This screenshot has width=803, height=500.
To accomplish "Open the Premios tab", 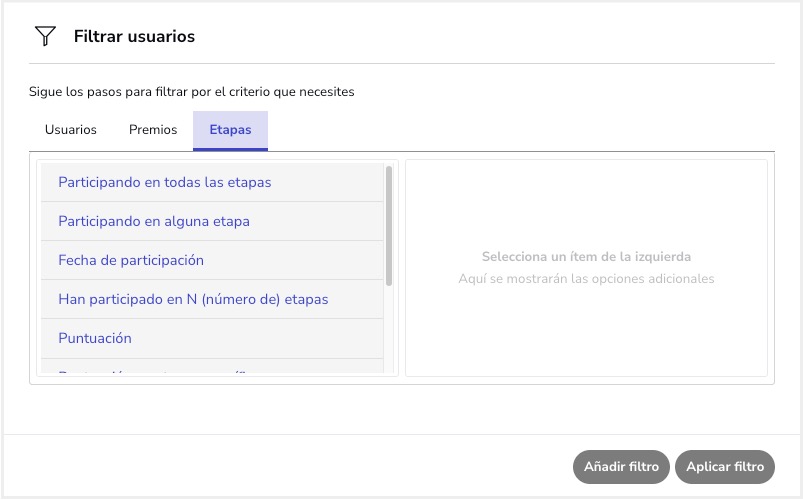I will click(x=153, y=130).
